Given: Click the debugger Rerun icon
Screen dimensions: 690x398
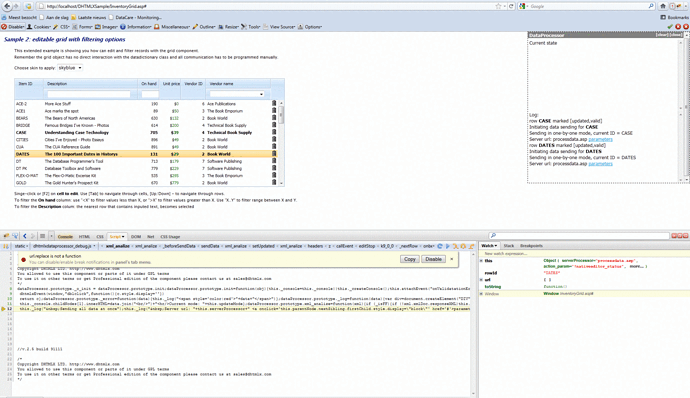Looking at the screenshot, I should click(x=440, y=246).
